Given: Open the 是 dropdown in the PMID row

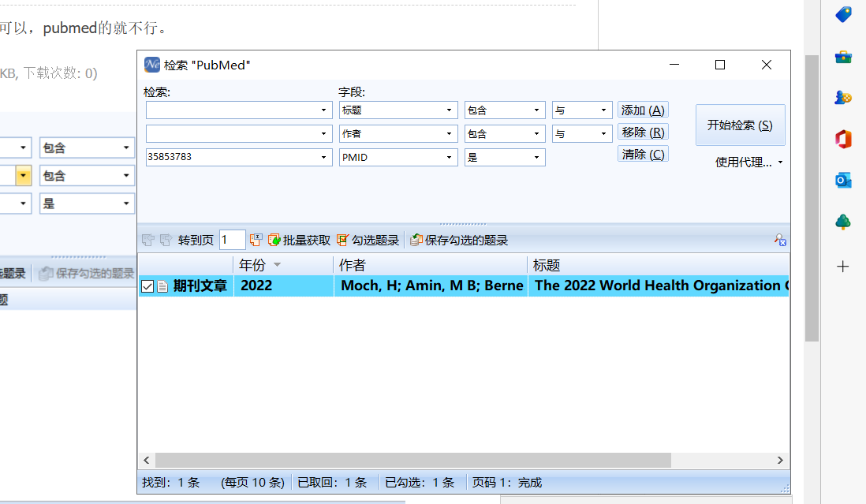Looking at the screenshot, I should pos(536,157).
